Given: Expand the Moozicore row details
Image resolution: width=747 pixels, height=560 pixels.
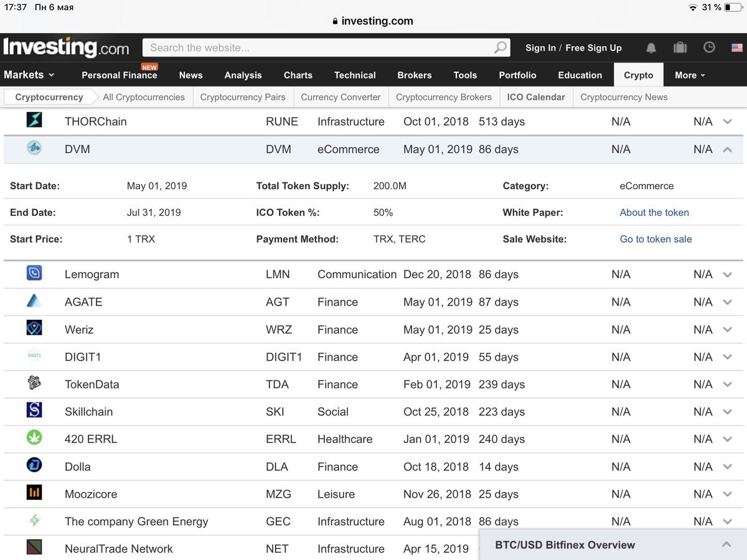Looking at the screenshot, I should [727, 494].
